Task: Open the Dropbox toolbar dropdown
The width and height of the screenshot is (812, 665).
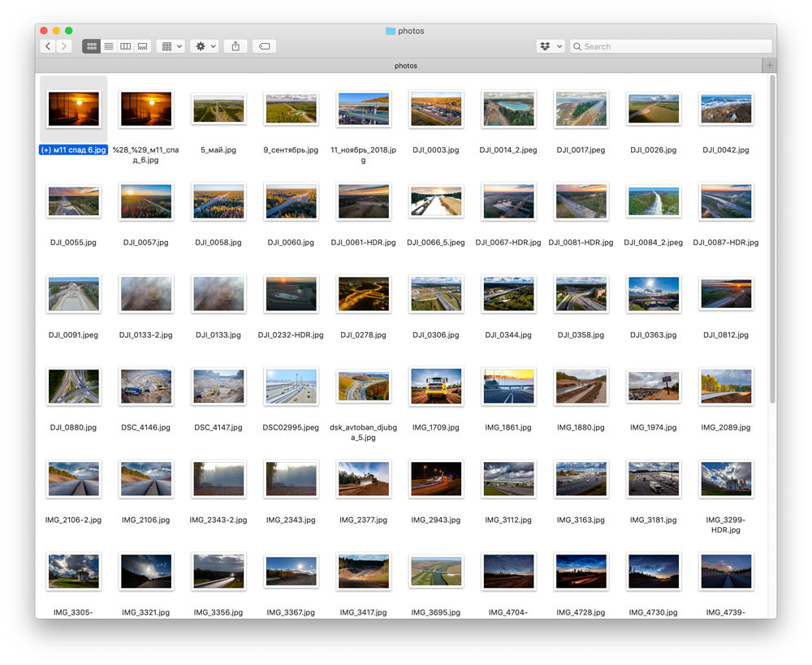Action: 551,46
